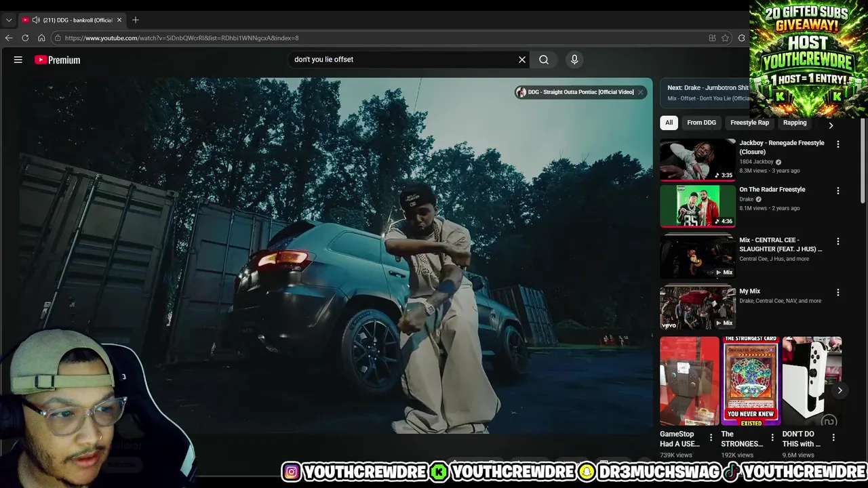Click Drake, Central Cee, NAV, and more text
868x488 pixels.
[x=780, y=301]
